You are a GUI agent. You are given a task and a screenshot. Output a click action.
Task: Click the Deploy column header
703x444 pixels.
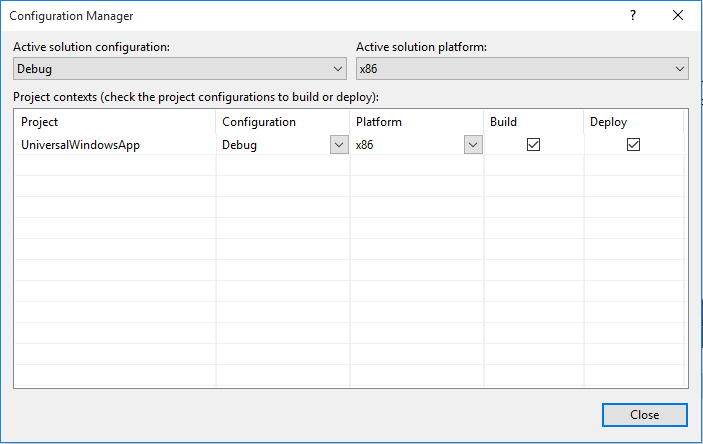(608, 122)
